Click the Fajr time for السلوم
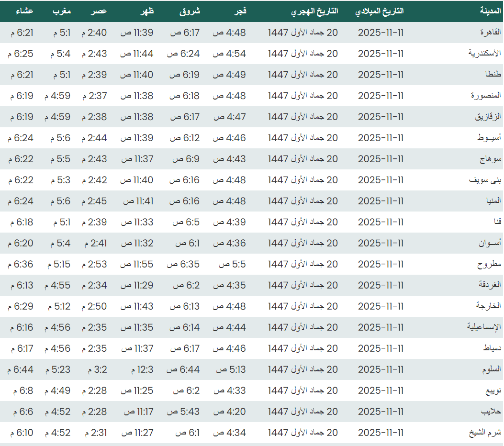The image size is (504, 446). (231, 369)
